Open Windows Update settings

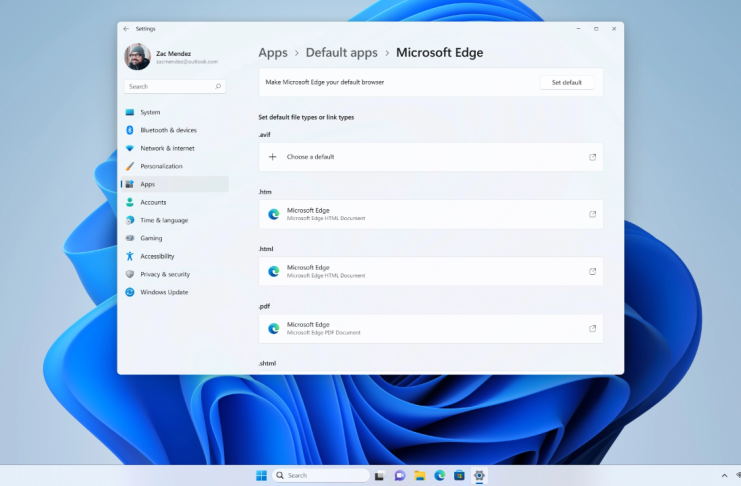[x=175, y=292]
